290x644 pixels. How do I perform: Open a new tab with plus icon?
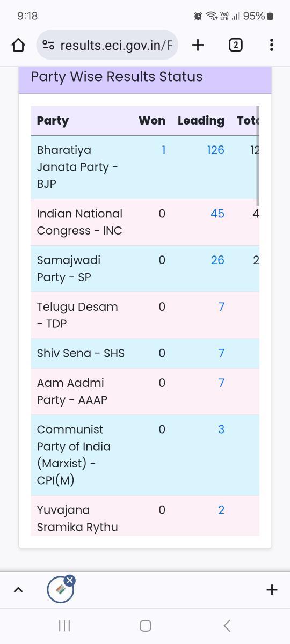pyautogui.click(x=198, y=45)
